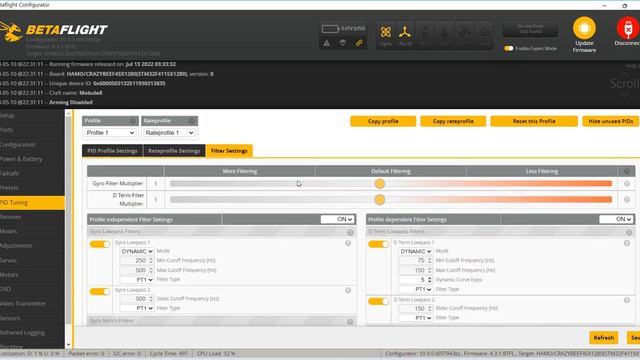Click the Betaflight bee logo
Viewport: 640px width, 360px height.
tap(11, 32)
